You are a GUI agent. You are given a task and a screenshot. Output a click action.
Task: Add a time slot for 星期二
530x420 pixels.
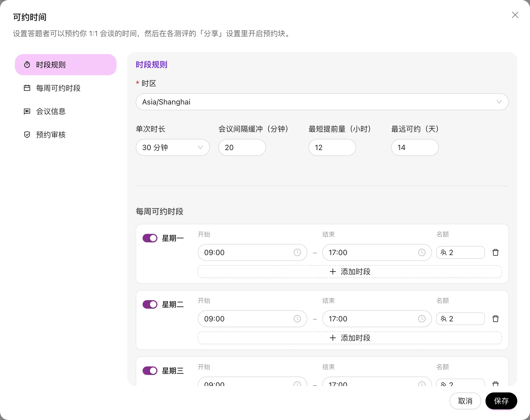point(350,338)
